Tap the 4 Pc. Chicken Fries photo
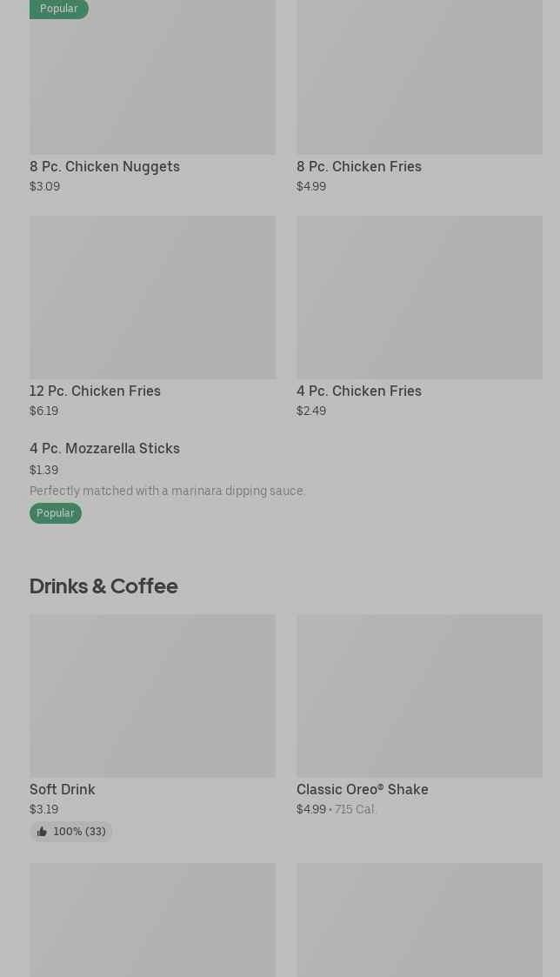This screenshot has height=977, width=560. click(x=419, y=298)
